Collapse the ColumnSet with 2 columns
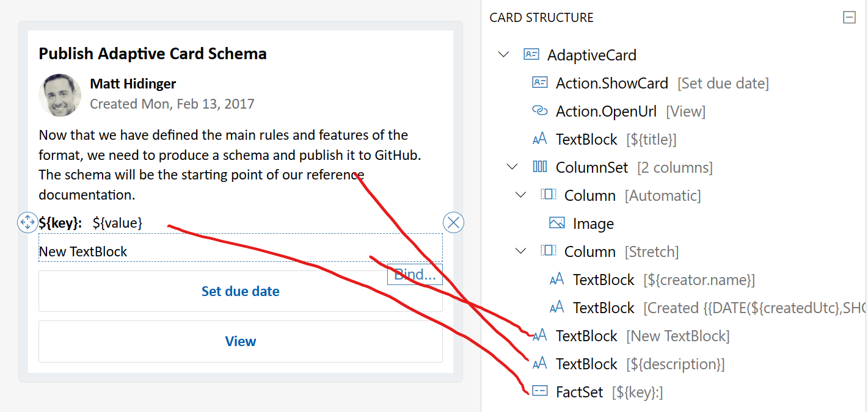The height and width of the screenshot is (412, 868). click(512, 167)
